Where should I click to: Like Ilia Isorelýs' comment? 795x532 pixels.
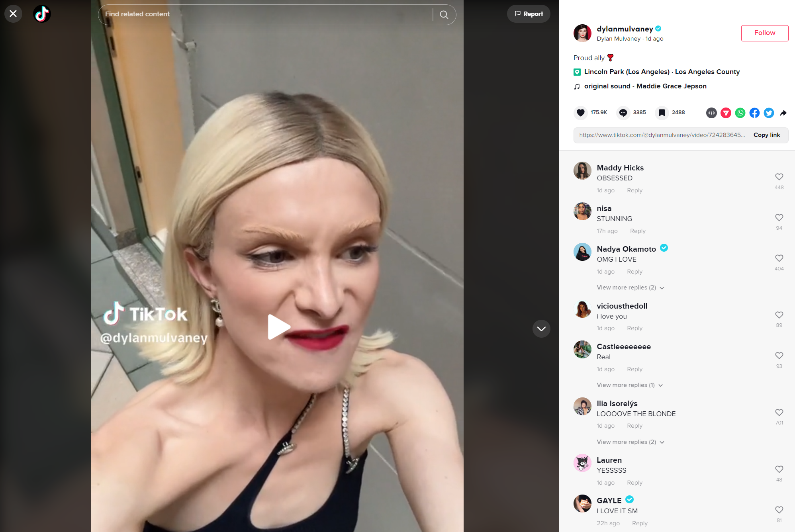point(779,413)
